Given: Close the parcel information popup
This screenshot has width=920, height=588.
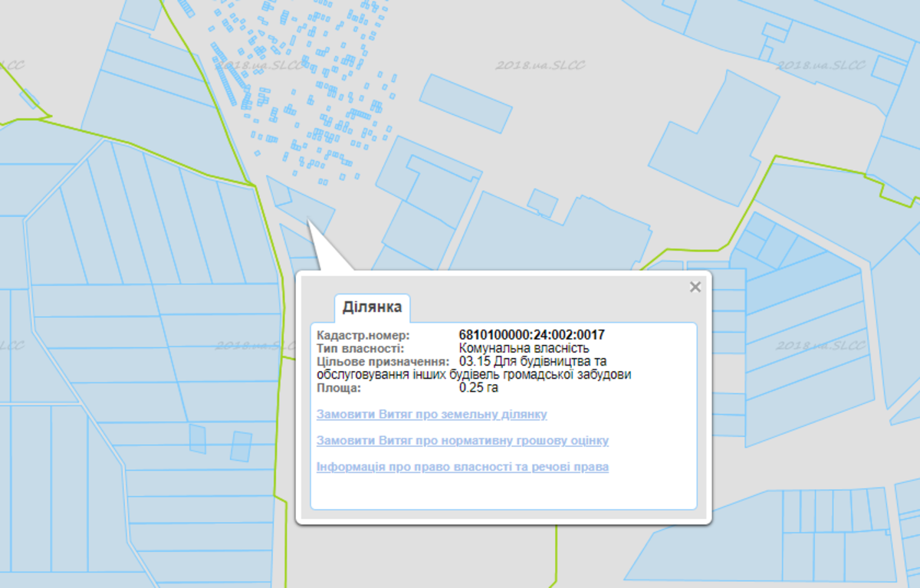Looking at the screenshot, I should (x=695, y=287).
